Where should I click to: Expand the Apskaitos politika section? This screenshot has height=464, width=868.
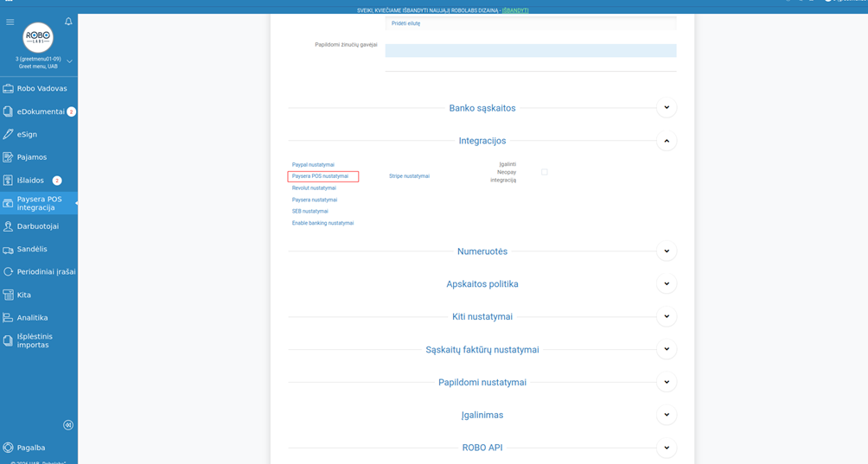pyautogui.click(x=667, y=283)
